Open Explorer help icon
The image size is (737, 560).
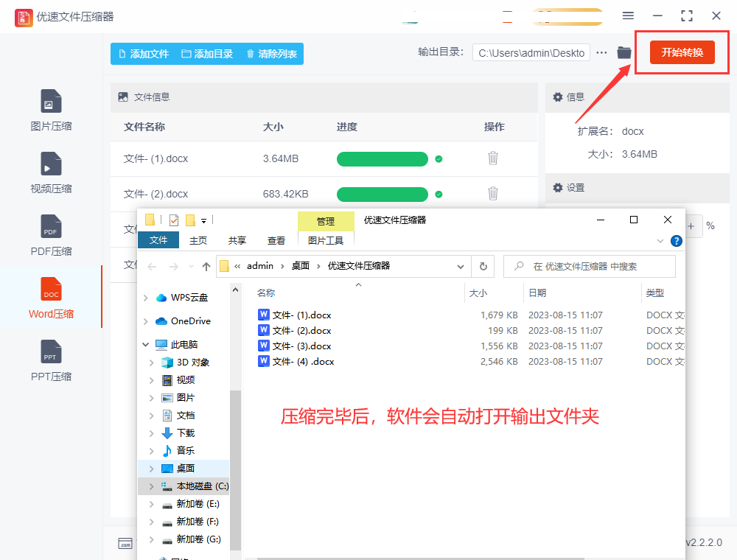click(677, 241)
